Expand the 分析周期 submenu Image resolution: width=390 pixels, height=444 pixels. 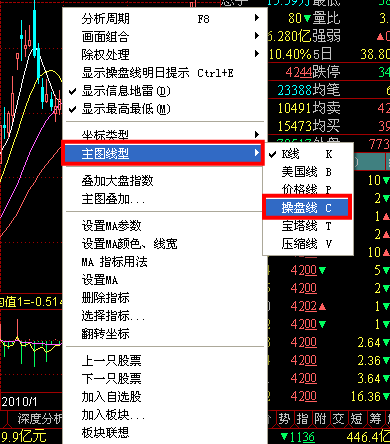165,19
